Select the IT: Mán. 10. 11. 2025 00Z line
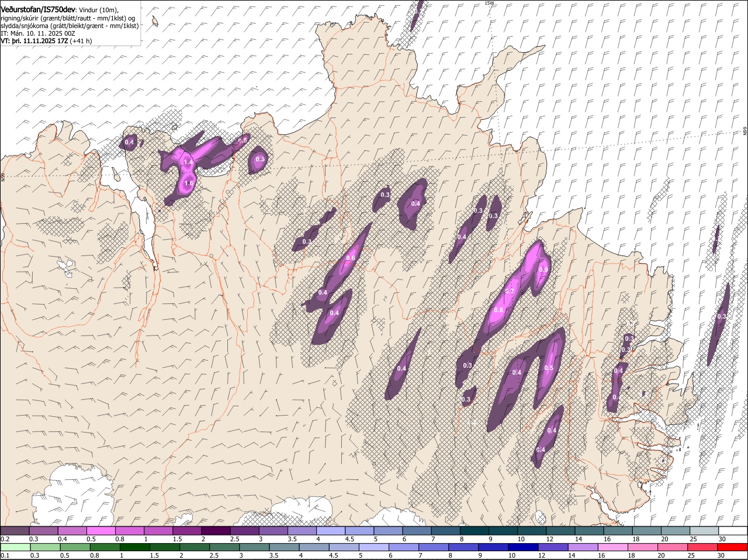This screenshot has width=748, height=560. tap(38, 33)
